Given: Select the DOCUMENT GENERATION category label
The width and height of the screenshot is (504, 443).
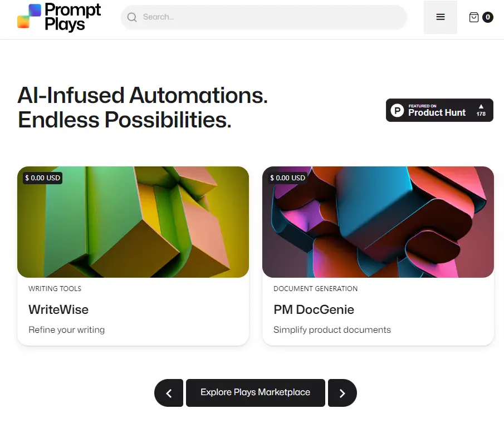Looking at the screenshot, I should click(315, 289).
